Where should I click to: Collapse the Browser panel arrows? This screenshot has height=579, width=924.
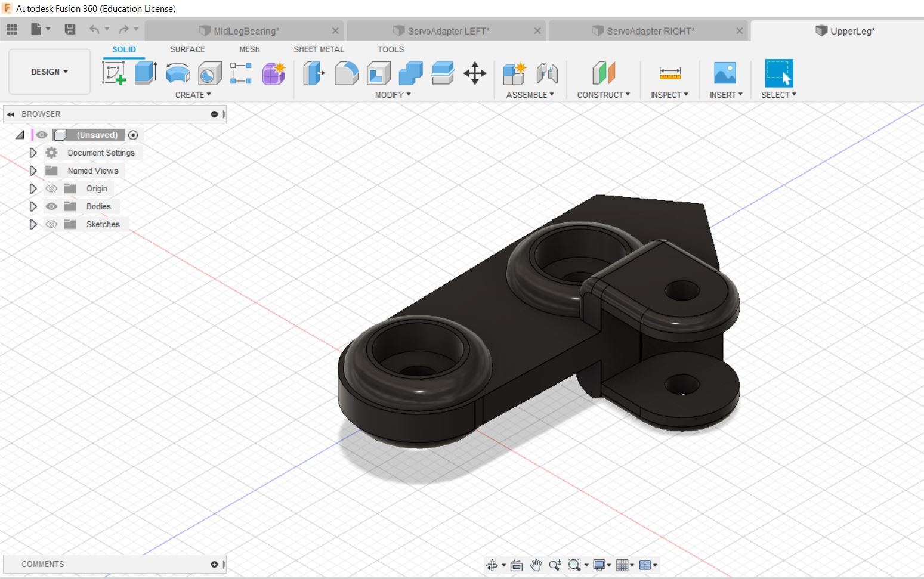(x=11, y=114)
